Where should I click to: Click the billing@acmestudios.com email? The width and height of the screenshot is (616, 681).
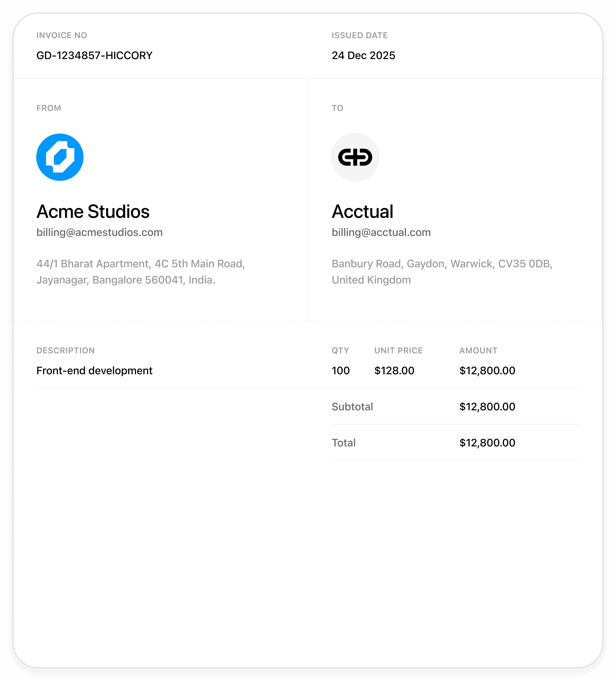point(99,232)
